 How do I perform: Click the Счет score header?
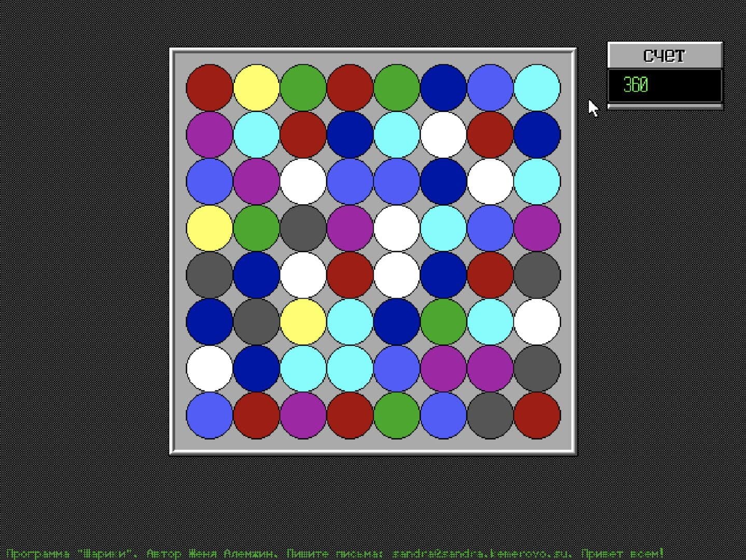[665, 55]
